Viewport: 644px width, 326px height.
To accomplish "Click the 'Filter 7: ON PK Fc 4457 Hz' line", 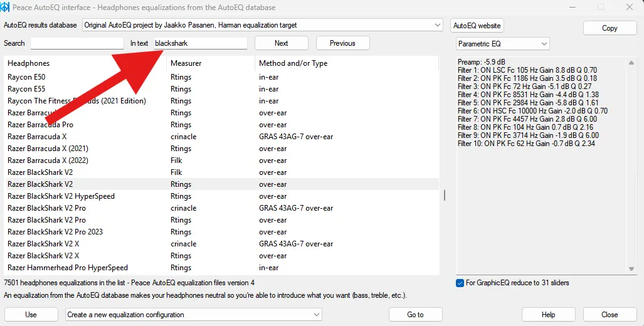I will pos(527,119).
